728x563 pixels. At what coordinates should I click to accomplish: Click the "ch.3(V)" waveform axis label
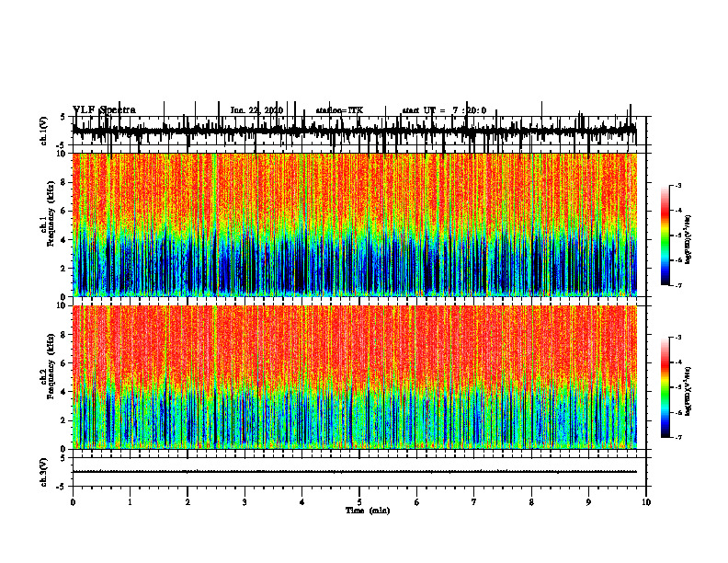point(44,472)
